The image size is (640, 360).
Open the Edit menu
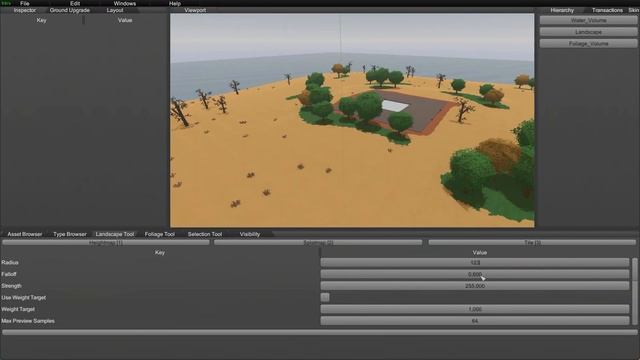click(x=75, y=3)
